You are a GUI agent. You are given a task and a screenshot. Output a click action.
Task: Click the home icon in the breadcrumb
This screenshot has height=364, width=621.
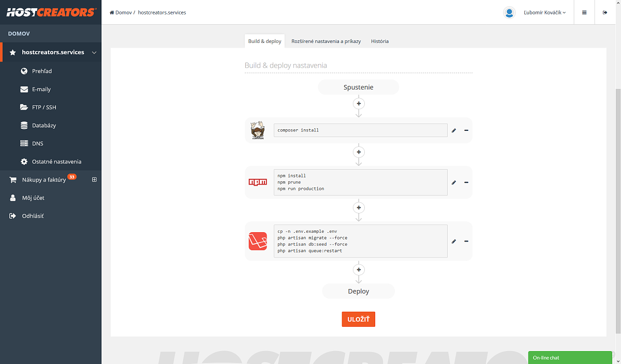click(x=112, y=12)
